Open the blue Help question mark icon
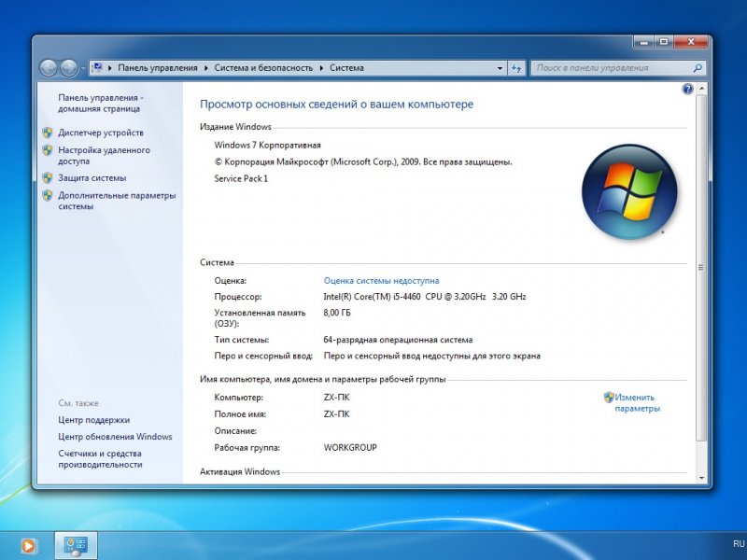 (687, 89)
